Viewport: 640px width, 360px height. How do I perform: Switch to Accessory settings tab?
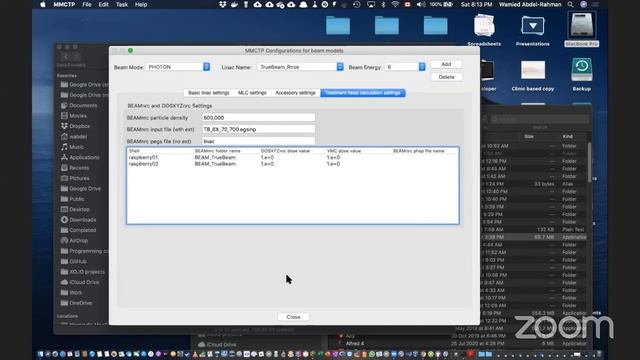click(x=295, y=93)
